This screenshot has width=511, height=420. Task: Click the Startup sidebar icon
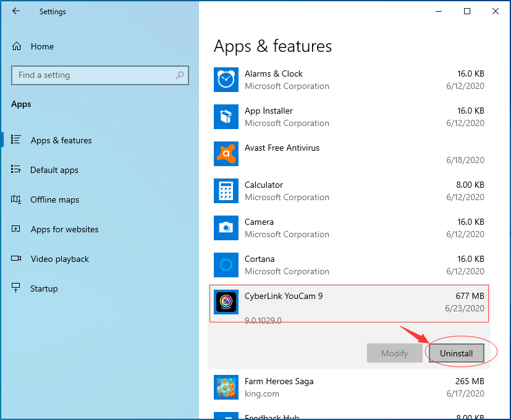(15, 288)
